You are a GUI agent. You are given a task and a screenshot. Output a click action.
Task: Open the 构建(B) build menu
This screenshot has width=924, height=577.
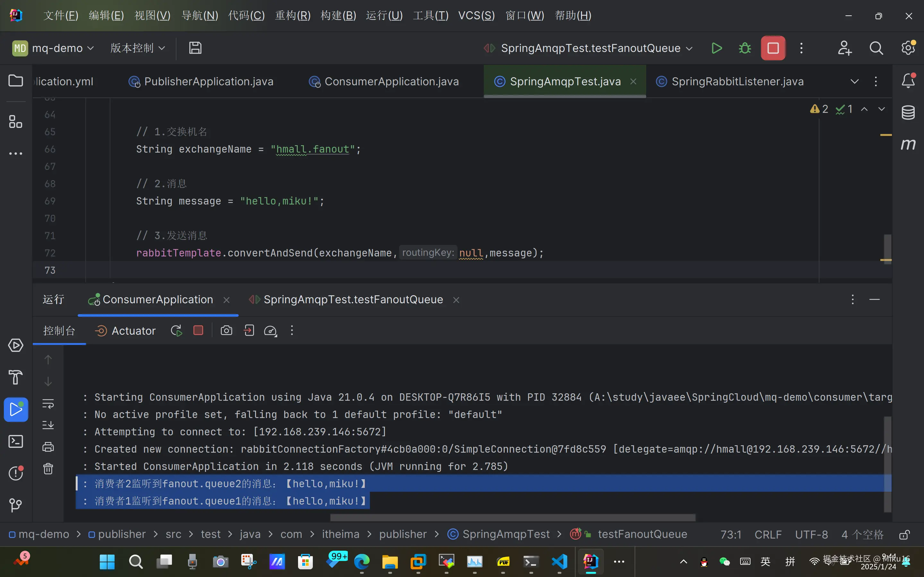tap(338, 15)
